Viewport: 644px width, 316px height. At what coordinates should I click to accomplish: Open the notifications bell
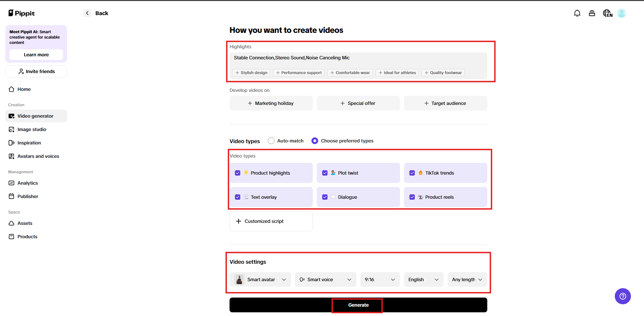[577, 13]
